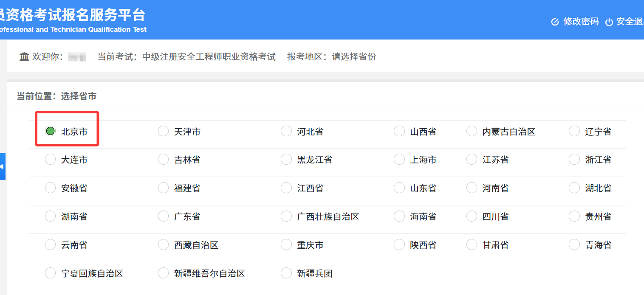Collapse the panel using the left edge arrow

pyautogui.click(x=2, y=166)
